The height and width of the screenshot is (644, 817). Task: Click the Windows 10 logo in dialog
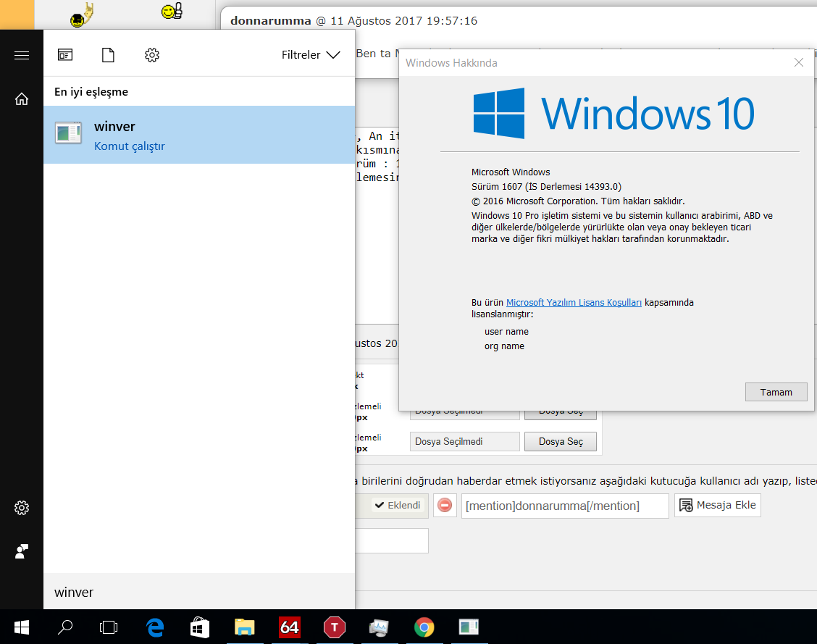pyautogui.click(x=613, y=113)
